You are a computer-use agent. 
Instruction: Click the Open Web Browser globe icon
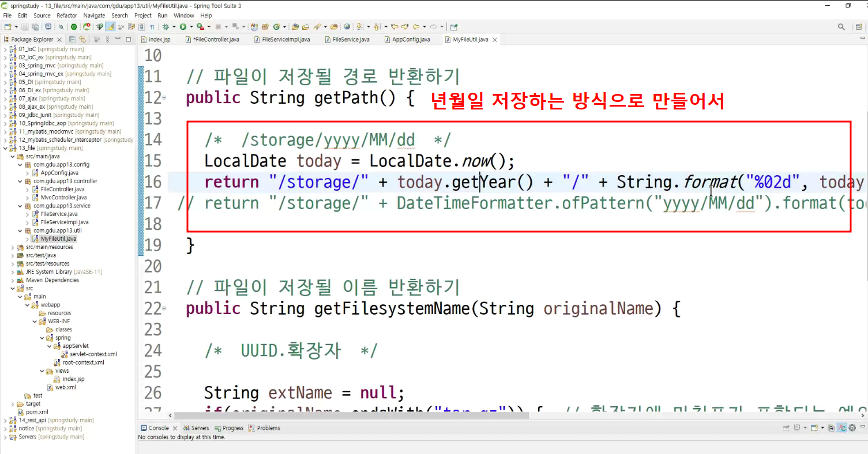pos(347,27)
